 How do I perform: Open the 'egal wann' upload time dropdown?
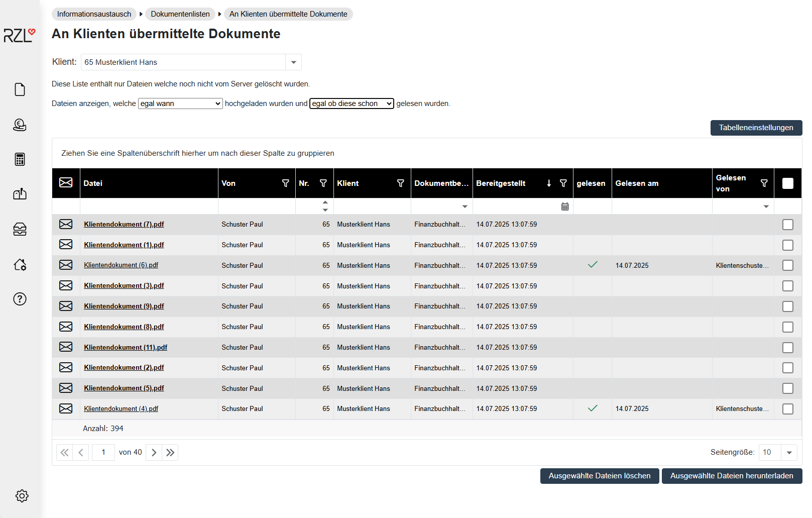tap(180, 103)
